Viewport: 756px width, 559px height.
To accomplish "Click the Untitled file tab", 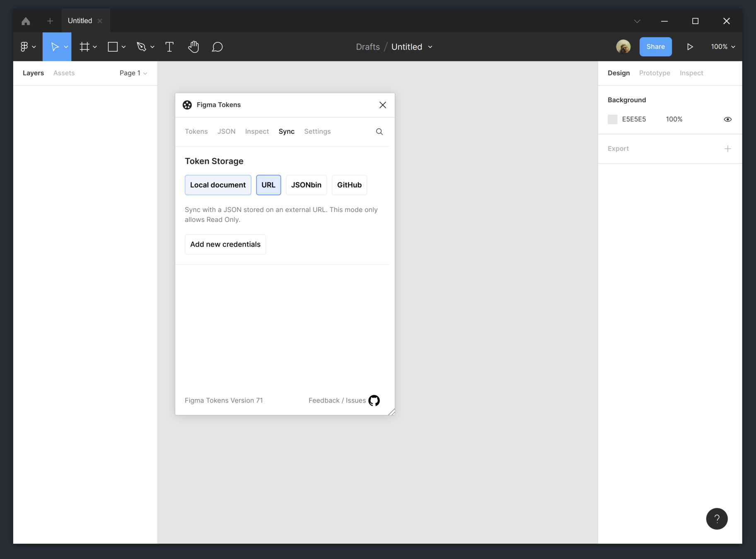I will pyautogui.click(x=80, y=21).
